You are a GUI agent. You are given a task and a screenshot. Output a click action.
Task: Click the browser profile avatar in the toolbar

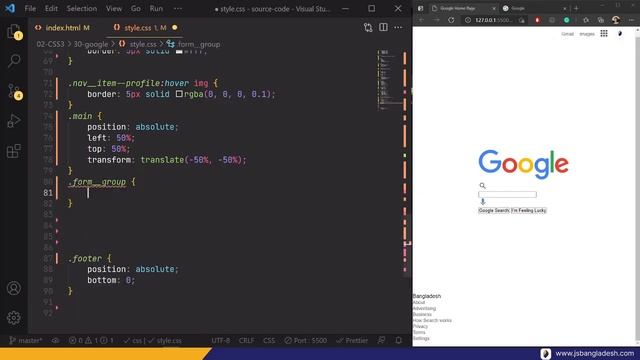click(616, 20)
